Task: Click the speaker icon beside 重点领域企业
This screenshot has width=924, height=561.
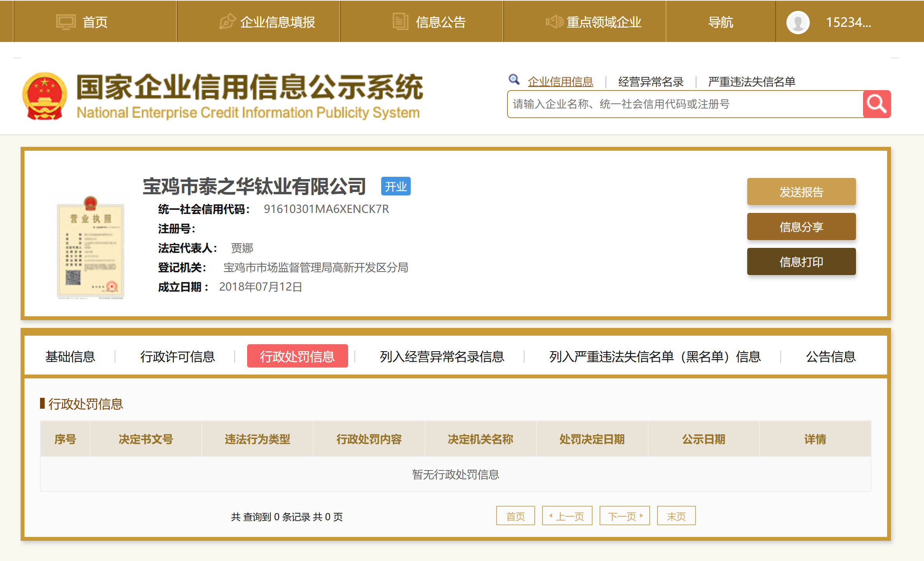Action: pyautogui.click(x=554, y=22)
